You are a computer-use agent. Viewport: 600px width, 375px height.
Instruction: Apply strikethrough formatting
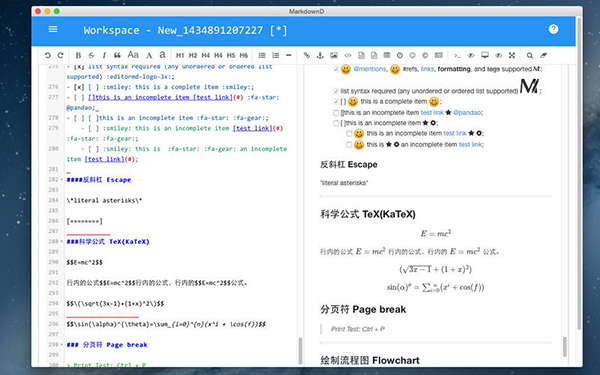pyautogui.click(x=91, y=55)
